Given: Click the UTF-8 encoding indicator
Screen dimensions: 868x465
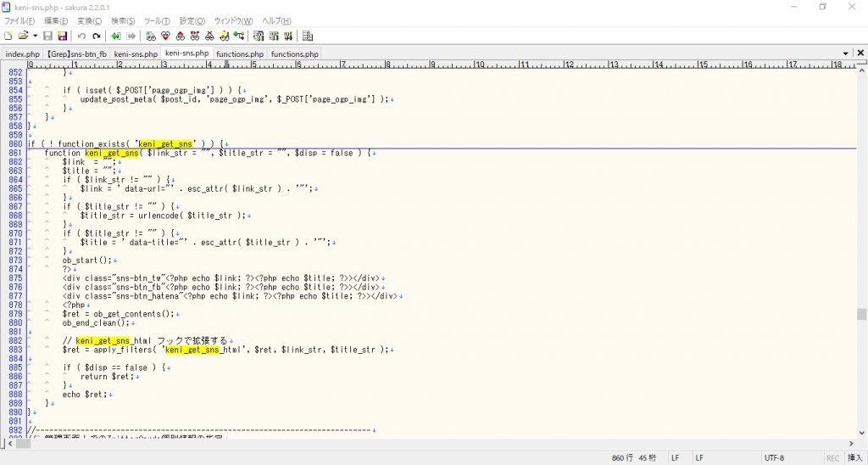Looking at the screenshot, I should [775, 458].
